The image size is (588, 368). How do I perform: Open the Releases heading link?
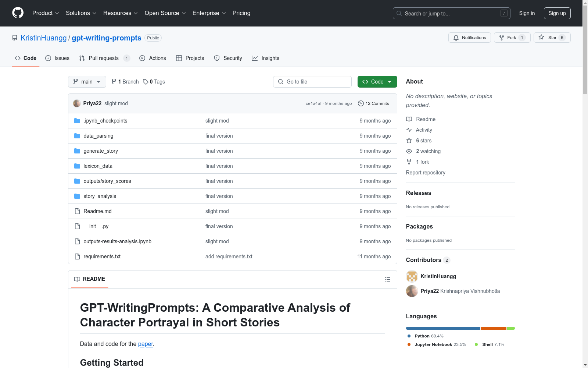pyautogui.click(x=419, y=193)
